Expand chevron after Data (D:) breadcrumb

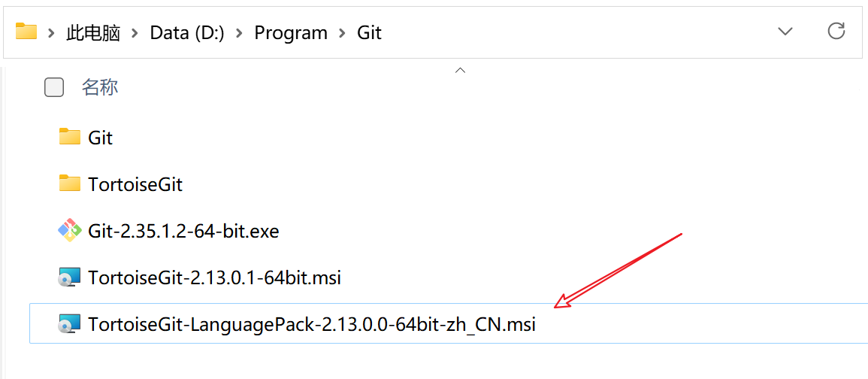pyautogui.click(x=240, y=33)
